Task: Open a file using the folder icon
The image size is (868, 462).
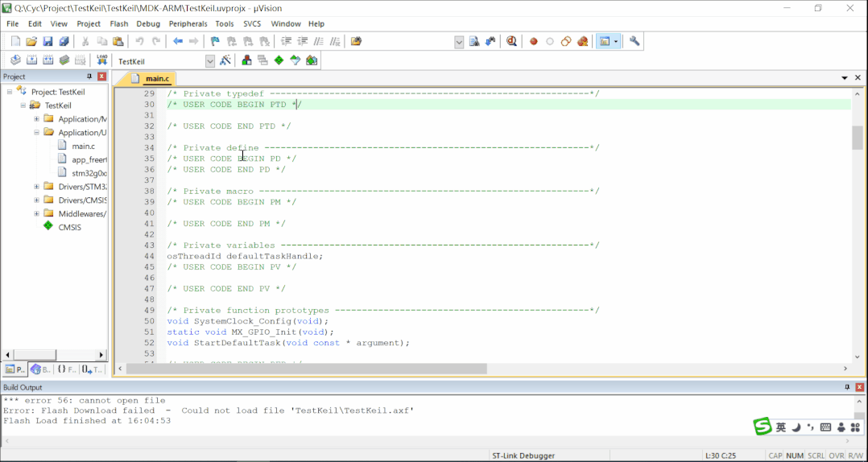Action: [31, 42]
